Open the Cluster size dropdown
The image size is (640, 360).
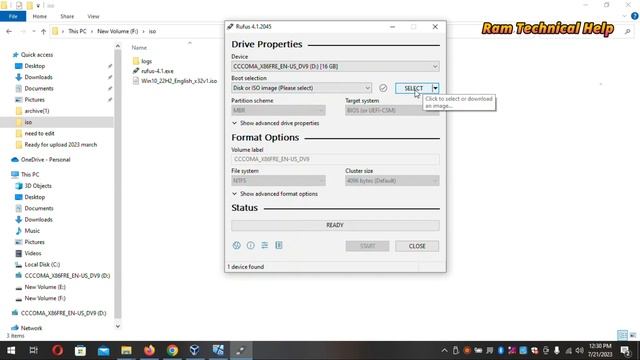[x=392, y=180]
